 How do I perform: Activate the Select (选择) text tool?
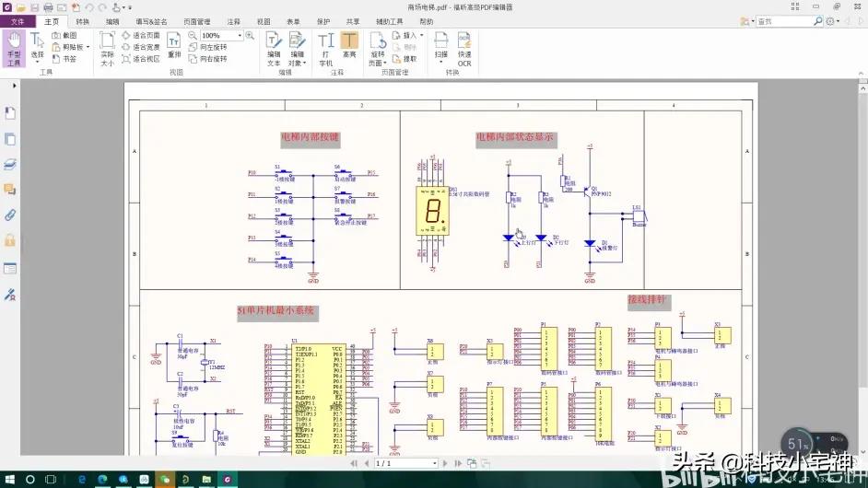click(37, 46)
